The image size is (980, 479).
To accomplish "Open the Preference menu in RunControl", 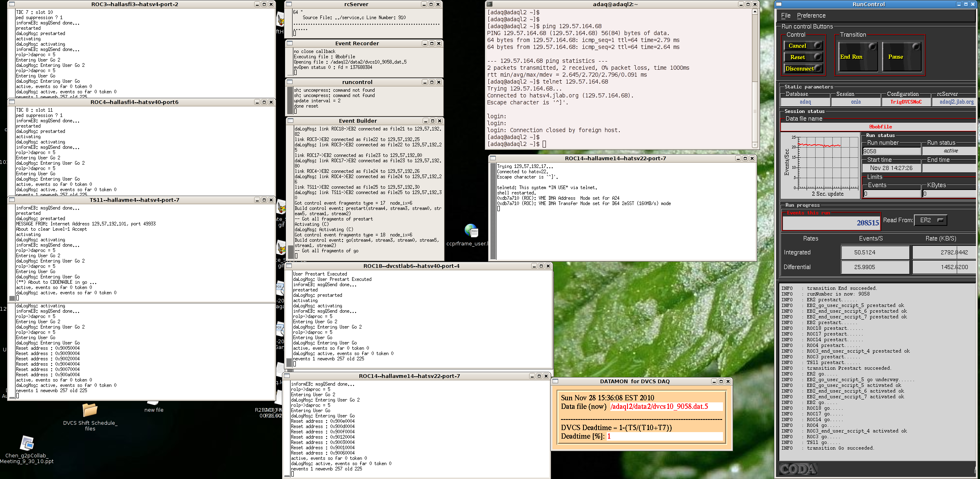I will [811, 15].
